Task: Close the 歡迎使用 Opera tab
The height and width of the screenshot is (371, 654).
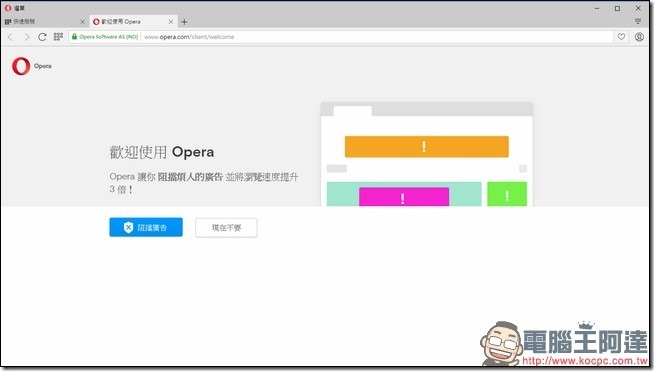Action: (171, 22)
